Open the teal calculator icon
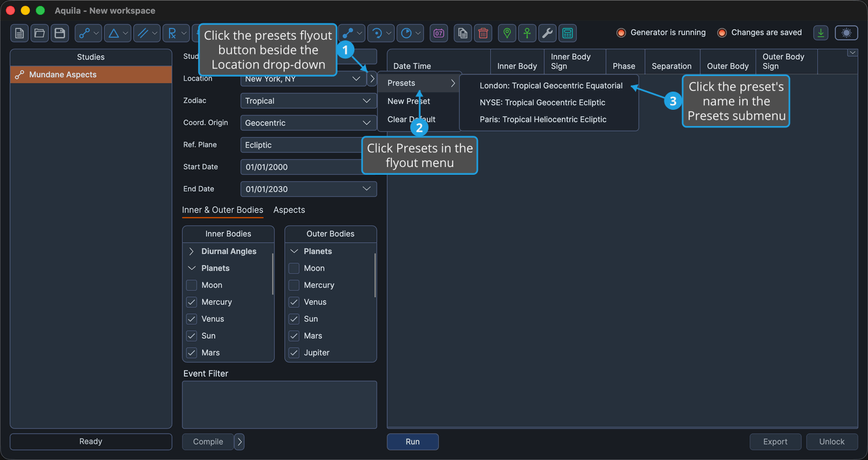Screen dimensions: 868x460 [x=568, y=33]
